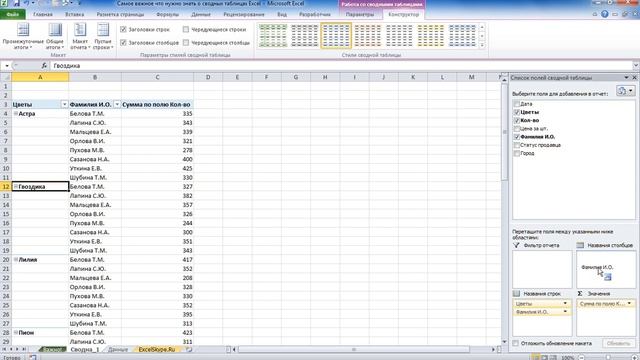
Task: Open the Макет отчета report layout menu
Action: pos(80,36)
